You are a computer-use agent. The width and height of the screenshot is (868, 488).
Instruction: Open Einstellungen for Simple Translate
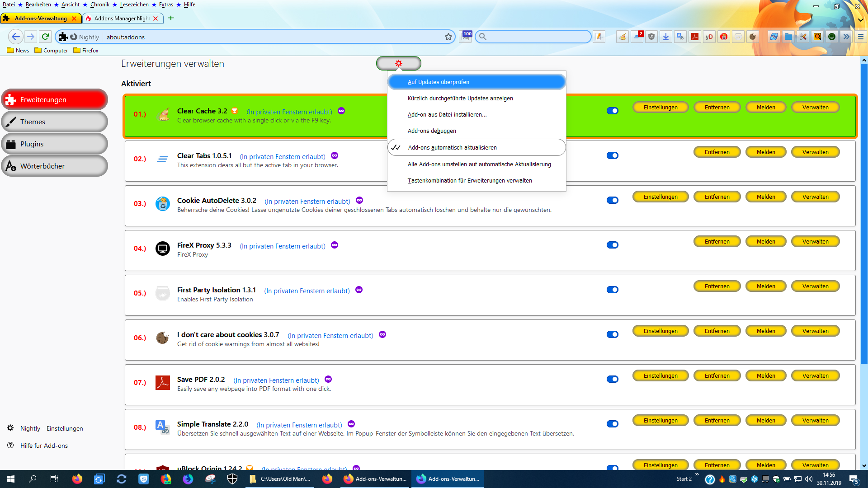pos(660,420)
